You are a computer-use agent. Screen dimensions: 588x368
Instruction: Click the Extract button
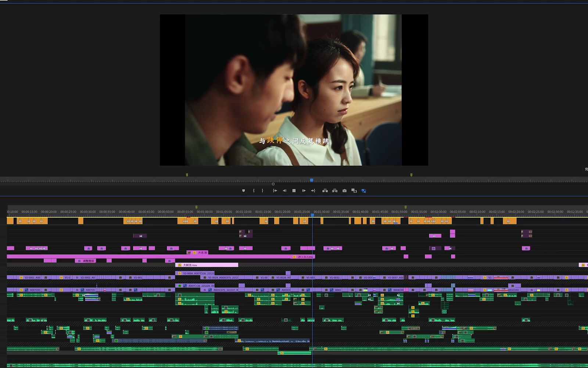(x=335, y=191)
